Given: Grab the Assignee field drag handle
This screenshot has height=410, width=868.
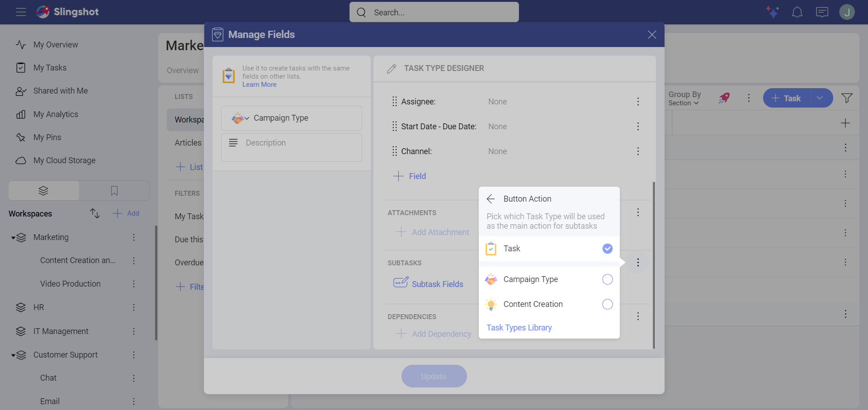Looking at the screenshot, I should [395, 101].
